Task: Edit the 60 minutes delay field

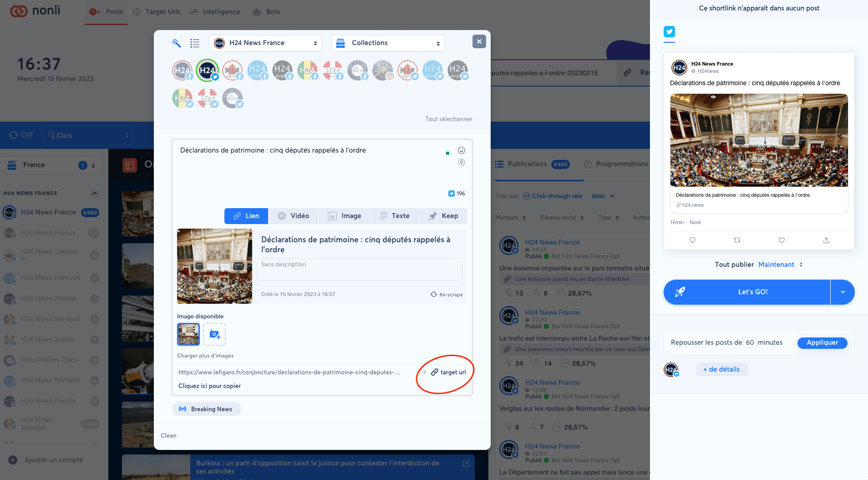Action: [750, 342]
